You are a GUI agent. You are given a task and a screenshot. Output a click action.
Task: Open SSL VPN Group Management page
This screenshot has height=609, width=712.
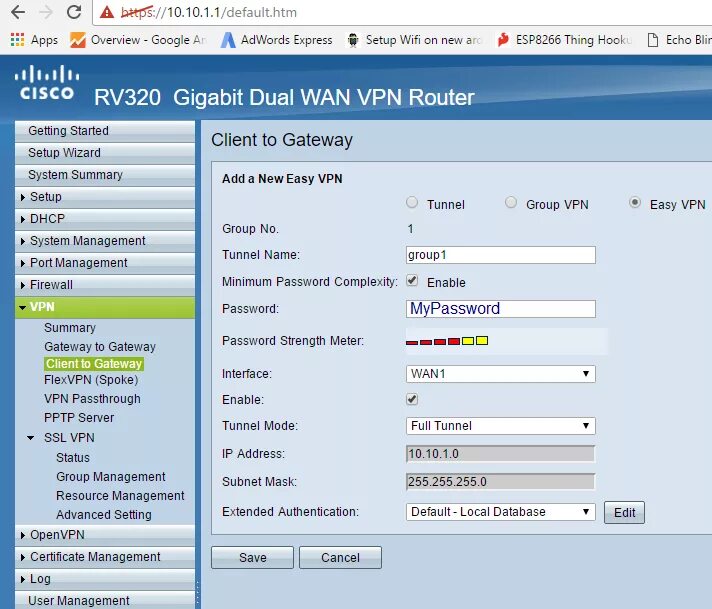coord(111,476)
